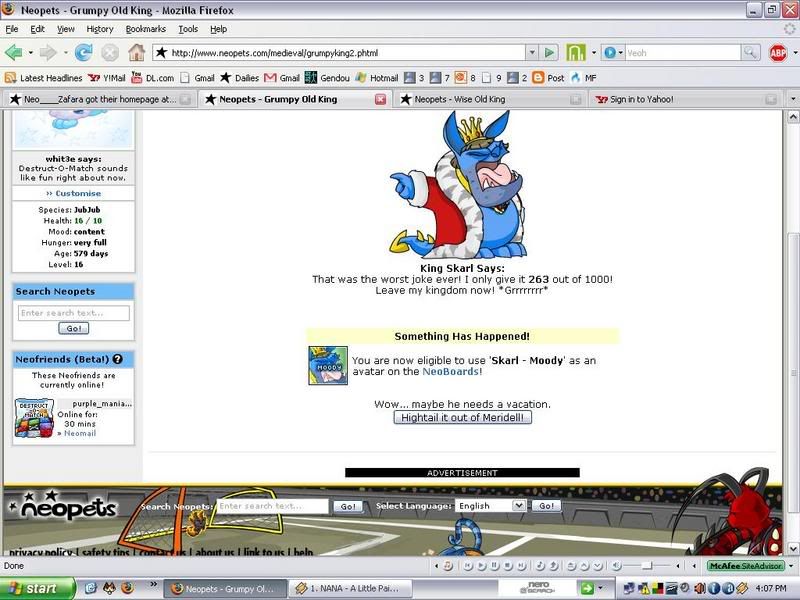The height and width of the screenshot is (600, 800).
Task: Open the Dailies star bookmark
Action: [x=239, y=78]
